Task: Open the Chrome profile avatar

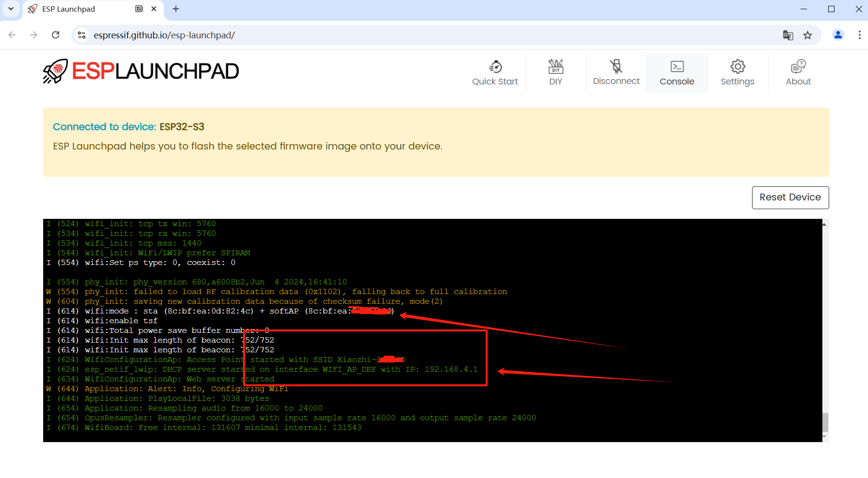Action: (x=838, y=35)
